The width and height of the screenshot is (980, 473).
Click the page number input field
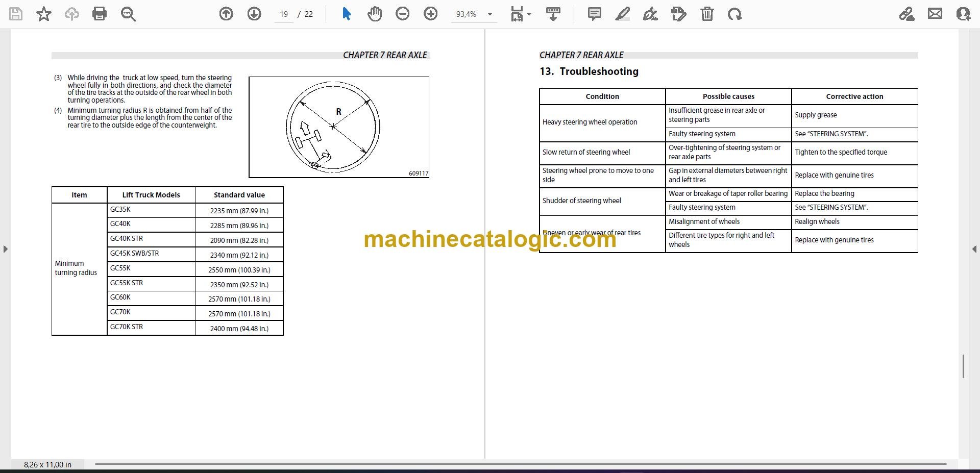[284, 14]
